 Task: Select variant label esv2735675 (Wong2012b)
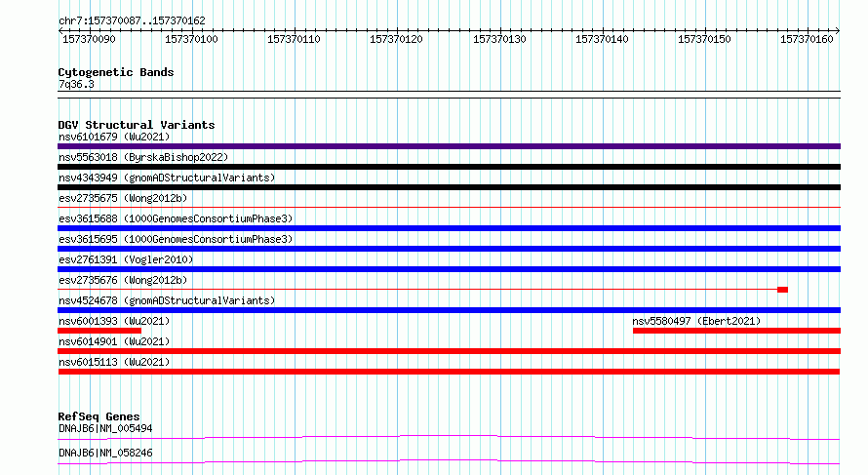123,198
